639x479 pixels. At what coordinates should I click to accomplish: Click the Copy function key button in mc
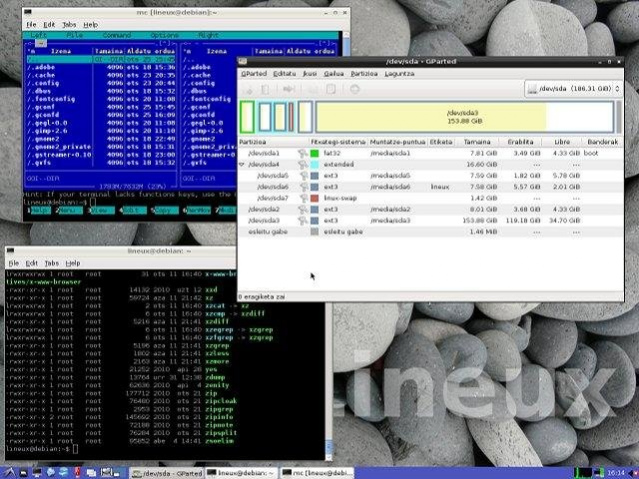(163, 212)
